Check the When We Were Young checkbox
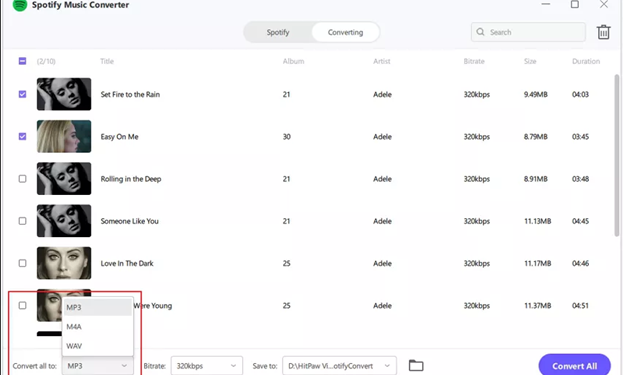 (x=22, y=305)
